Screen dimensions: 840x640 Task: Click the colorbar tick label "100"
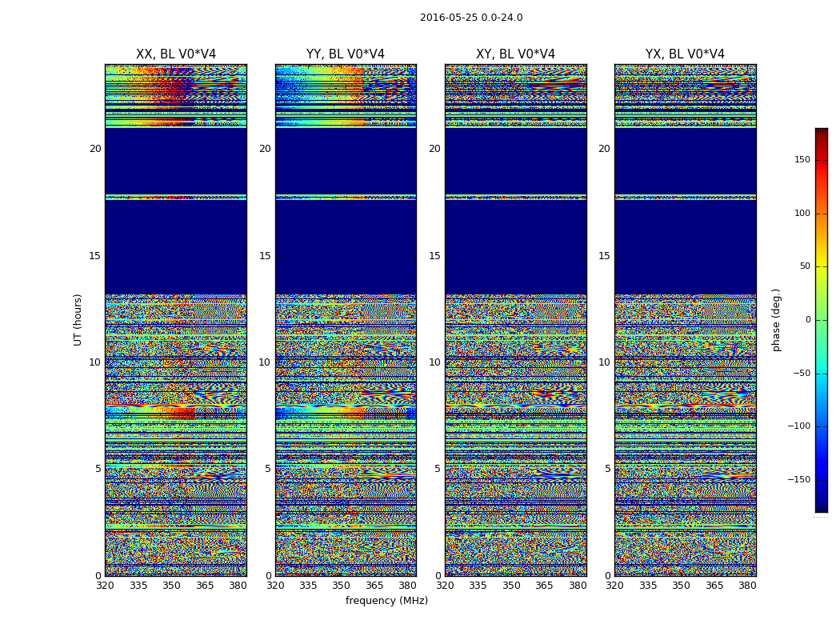click(802, 213)
